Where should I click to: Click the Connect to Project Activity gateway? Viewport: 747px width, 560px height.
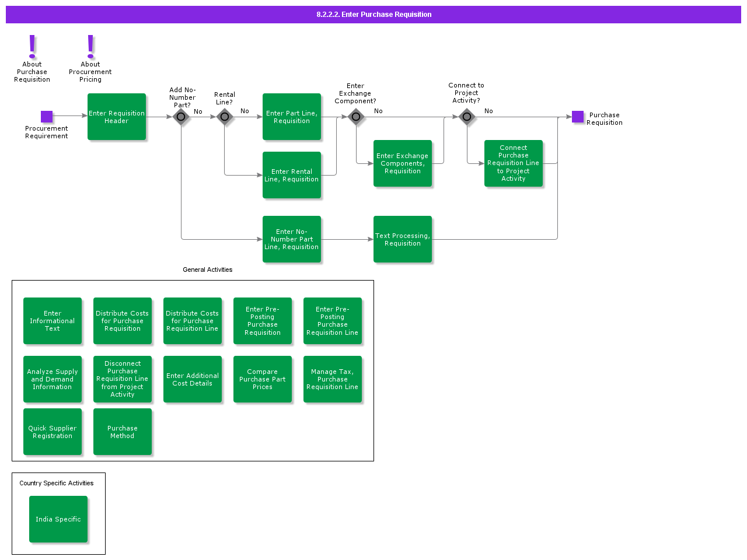[x=467, y=117]
